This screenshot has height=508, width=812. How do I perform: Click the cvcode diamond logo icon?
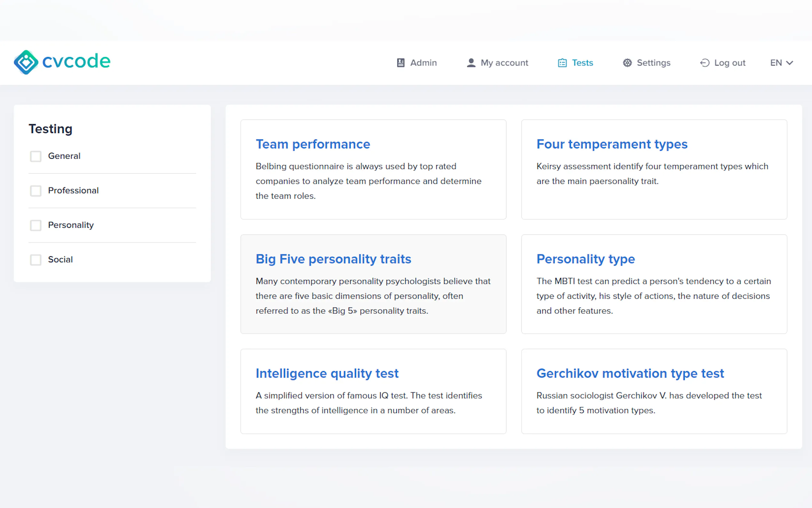pyautogui.click(x=26, y=62)
